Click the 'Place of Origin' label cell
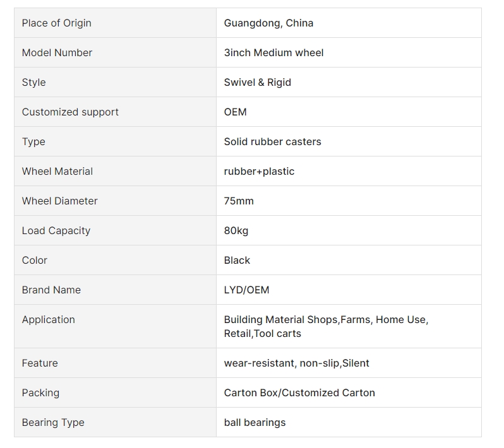 coord(115,23)
